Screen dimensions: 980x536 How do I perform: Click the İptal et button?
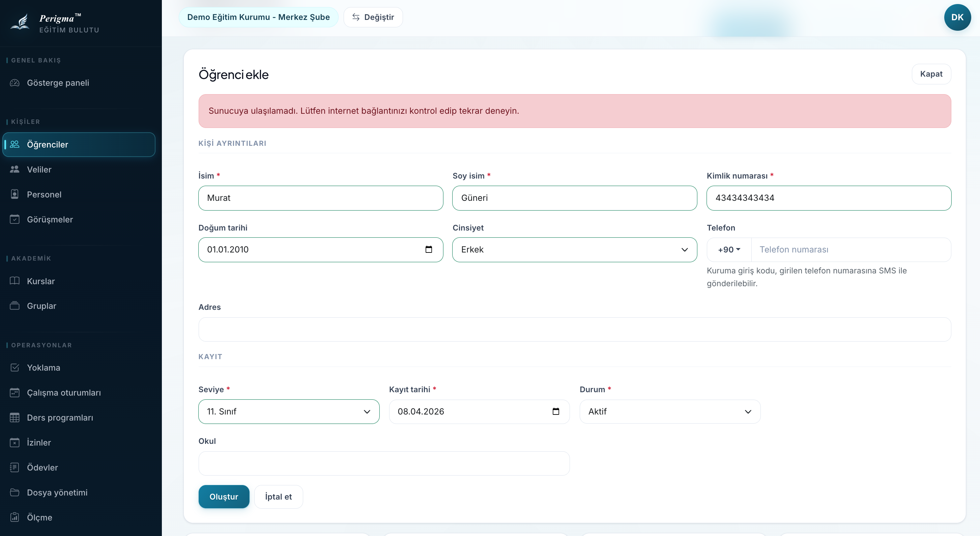(279, 497)
